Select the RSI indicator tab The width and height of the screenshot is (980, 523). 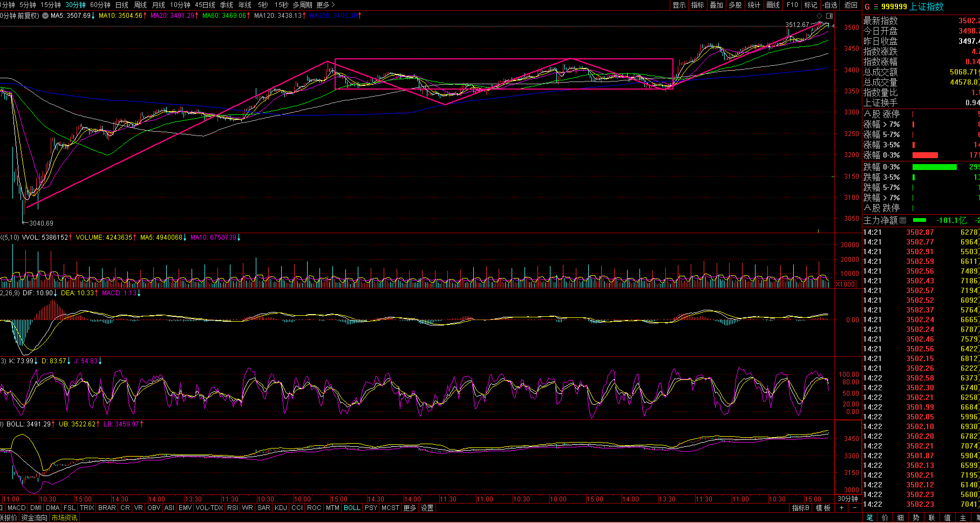[x=233, y=508]
